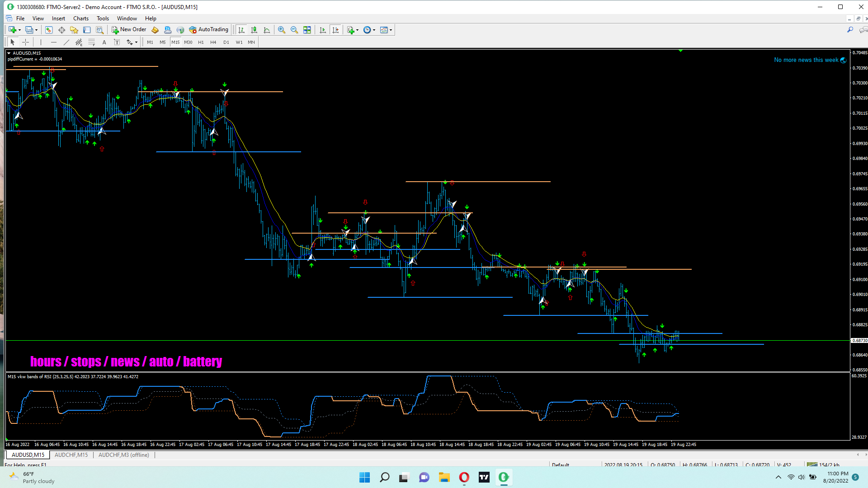
Task: Select the H4 timeframe button
Action: pos(213,42)
